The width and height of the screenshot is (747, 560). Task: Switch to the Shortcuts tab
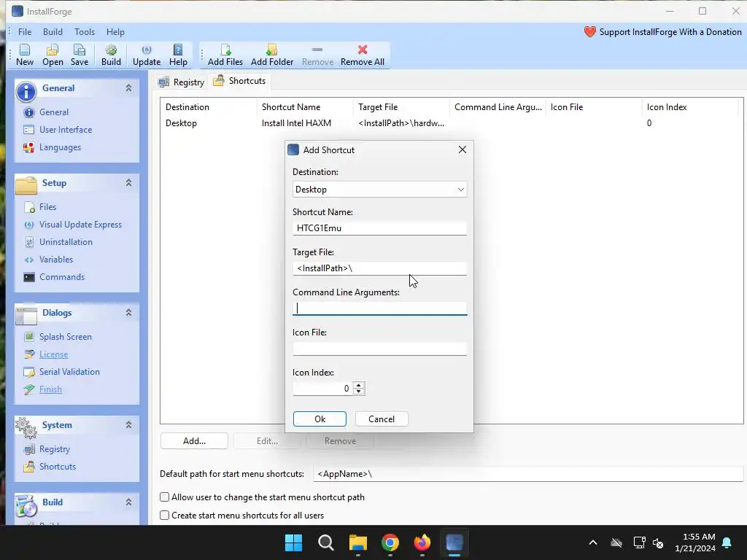(239, 81)
